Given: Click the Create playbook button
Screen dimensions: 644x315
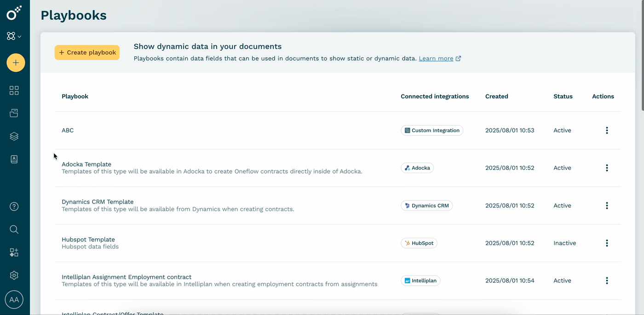Looking at the screenshot, I should pos(87,52).
